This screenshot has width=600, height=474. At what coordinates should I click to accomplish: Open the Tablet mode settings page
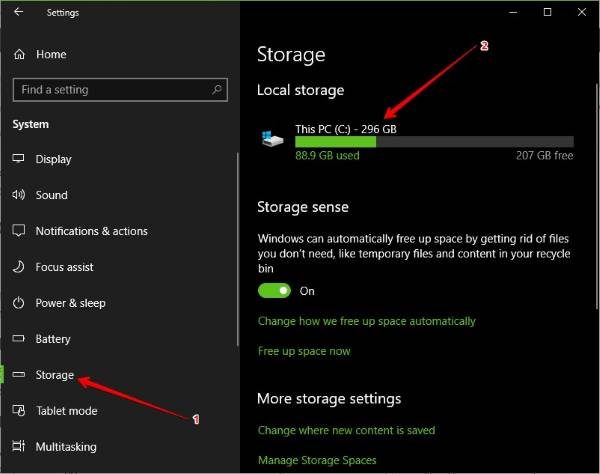66,411
